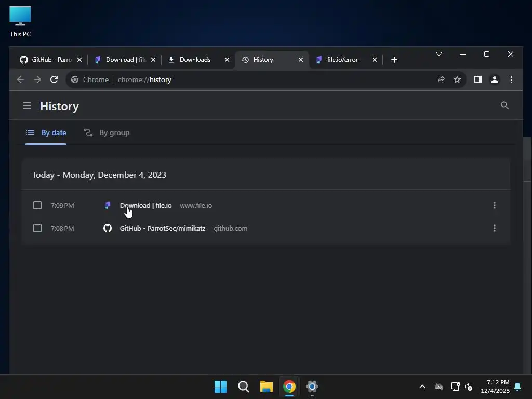Open the Chrome three-dot menu
532x399 pixels.
pos(511,79)
